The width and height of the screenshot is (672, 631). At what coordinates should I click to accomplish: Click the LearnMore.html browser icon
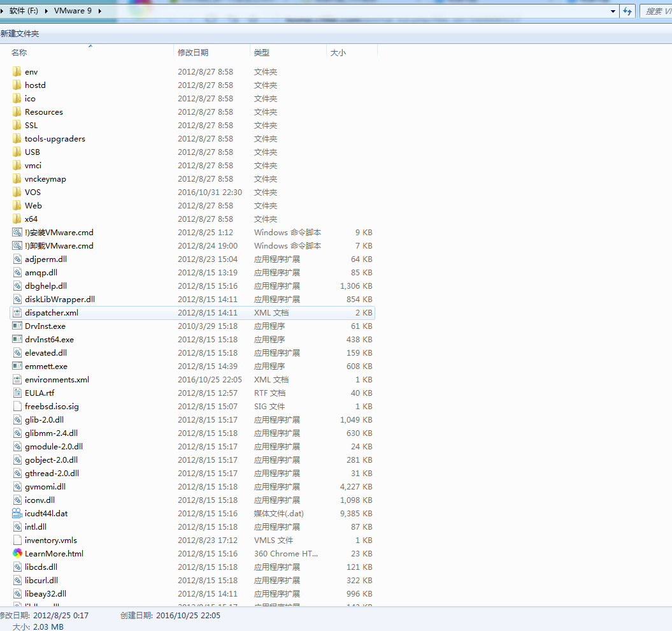pyautogui.click(x=17, y=553)
